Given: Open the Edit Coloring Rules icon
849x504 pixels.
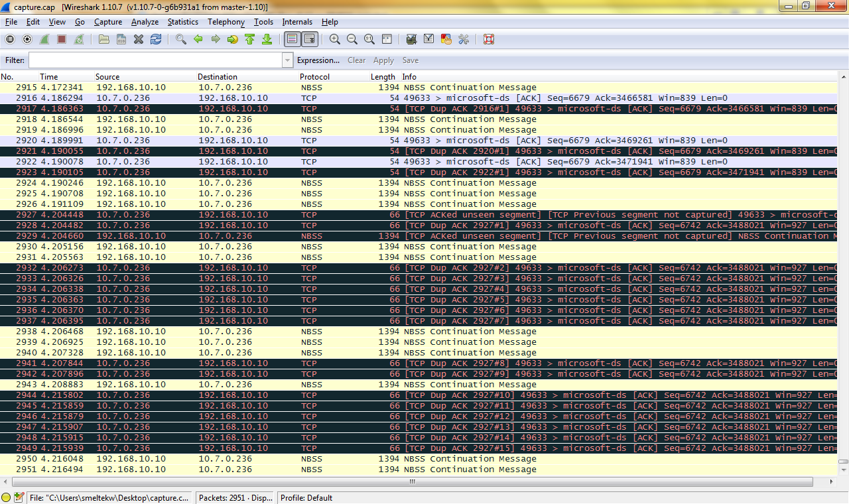Looking at the screenshot, I should [446, 38].
